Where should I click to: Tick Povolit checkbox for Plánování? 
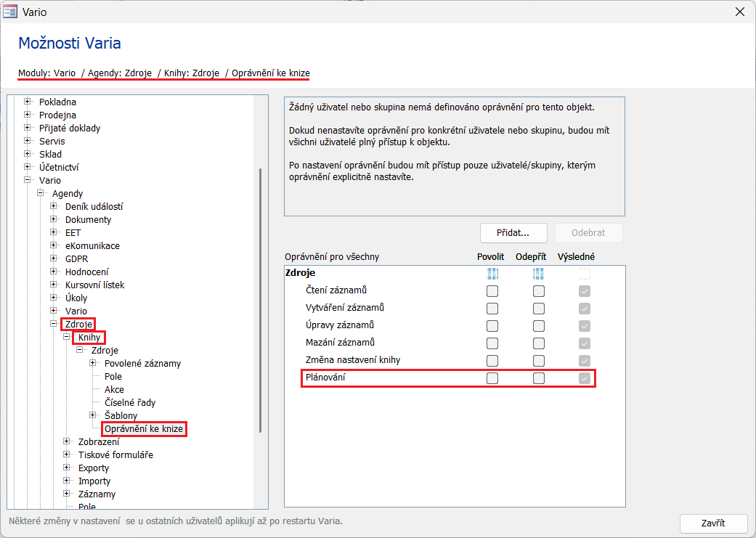(x=492, y=378)
